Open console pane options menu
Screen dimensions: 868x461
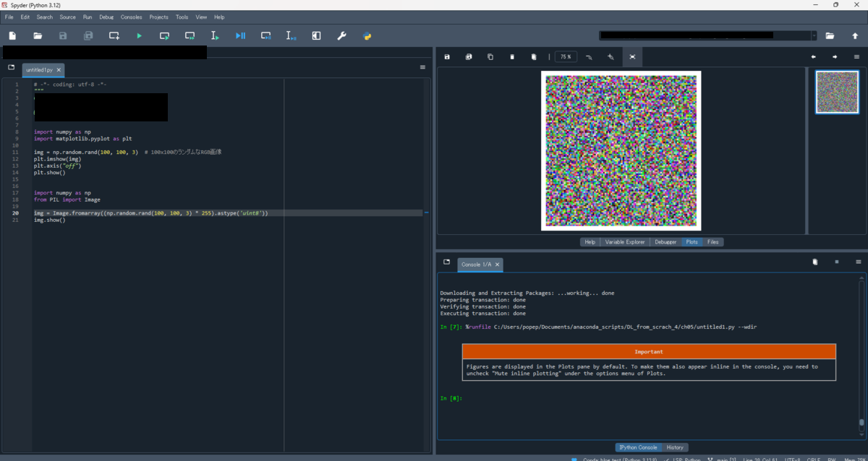(858, 262)
